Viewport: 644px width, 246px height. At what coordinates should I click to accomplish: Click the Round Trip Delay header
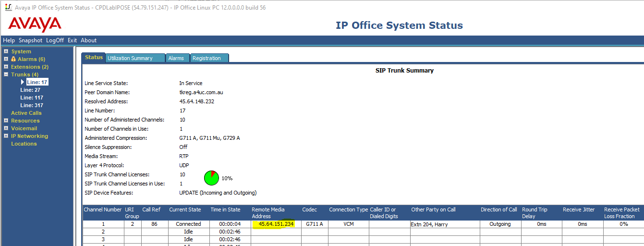(x=541, y=213)
